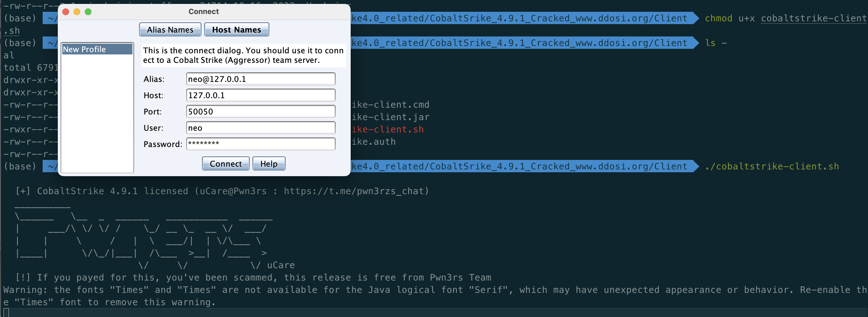Click the ./cobaltstrike-client.sh command text

pos(771,166)
